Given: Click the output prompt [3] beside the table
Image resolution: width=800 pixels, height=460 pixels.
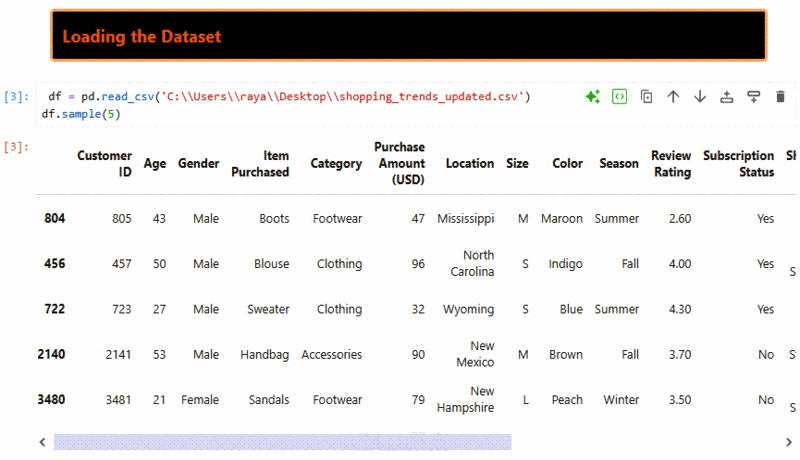Looking at the screenshot, I should pos(16,148).
